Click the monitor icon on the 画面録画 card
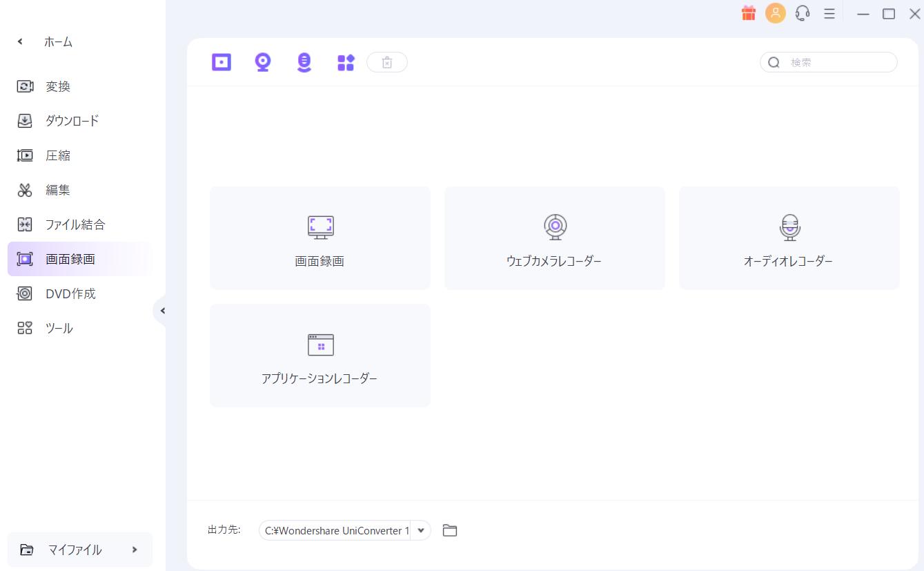Viewport: 924px width, 571px height. click(x=320, y=227)
